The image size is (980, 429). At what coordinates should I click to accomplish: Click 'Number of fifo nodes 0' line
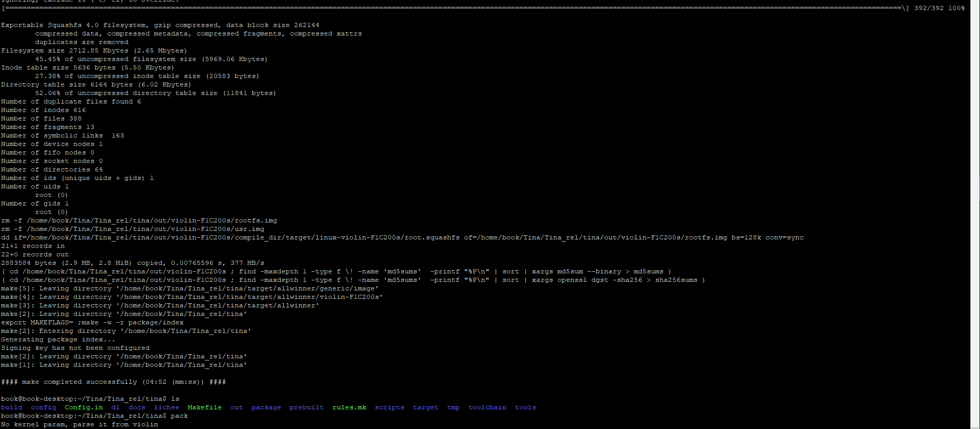(x=48, y=152)
